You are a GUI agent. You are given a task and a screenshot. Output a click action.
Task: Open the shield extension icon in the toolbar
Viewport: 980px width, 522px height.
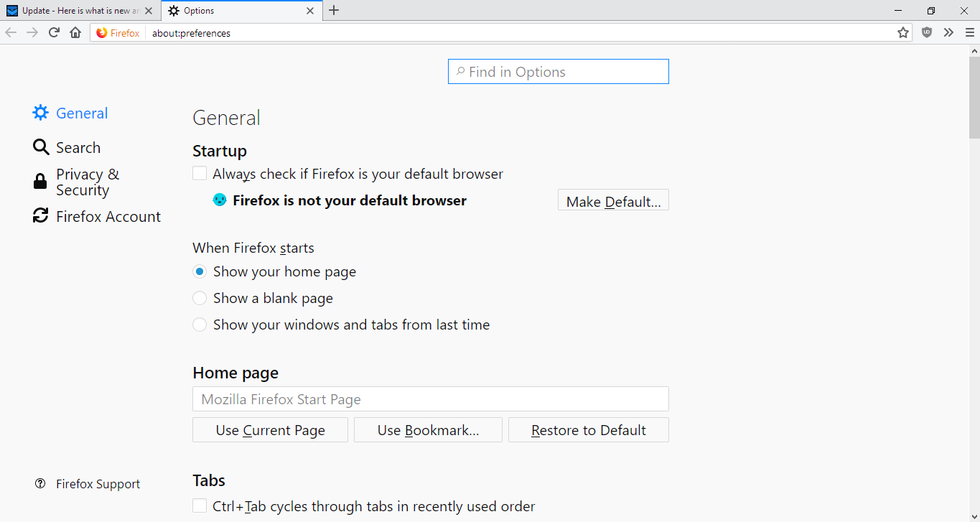pyautogui.click(x=927, y=32)
